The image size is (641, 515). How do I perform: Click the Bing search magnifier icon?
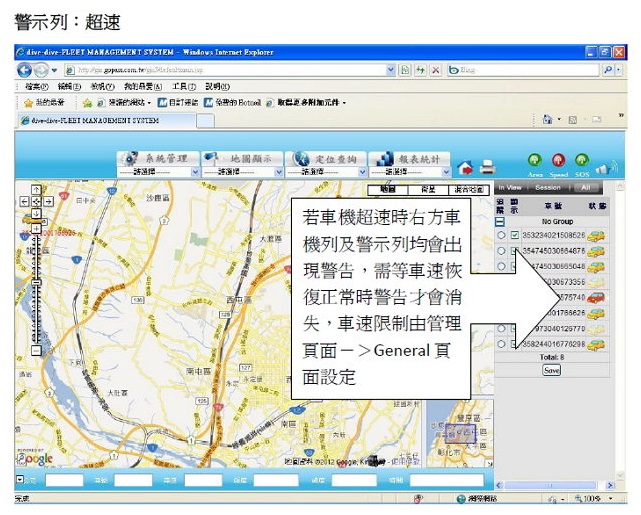click(x=608, y=70)
